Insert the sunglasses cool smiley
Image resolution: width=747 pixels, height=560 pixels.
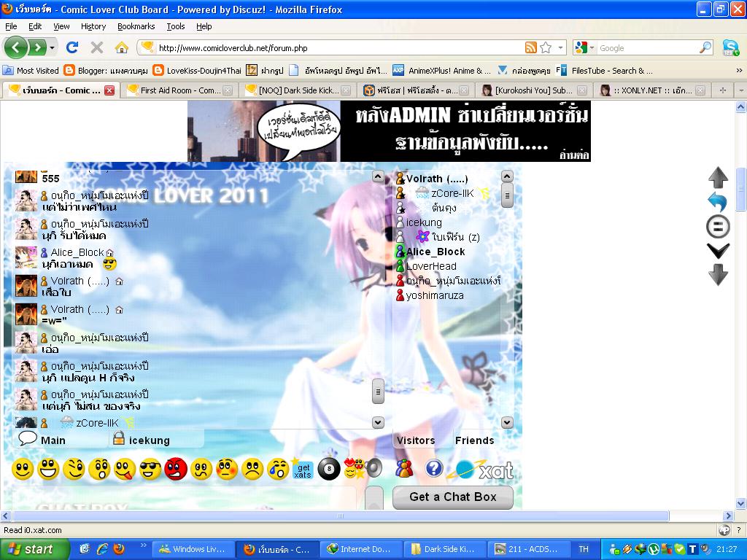tap(150, 470)
